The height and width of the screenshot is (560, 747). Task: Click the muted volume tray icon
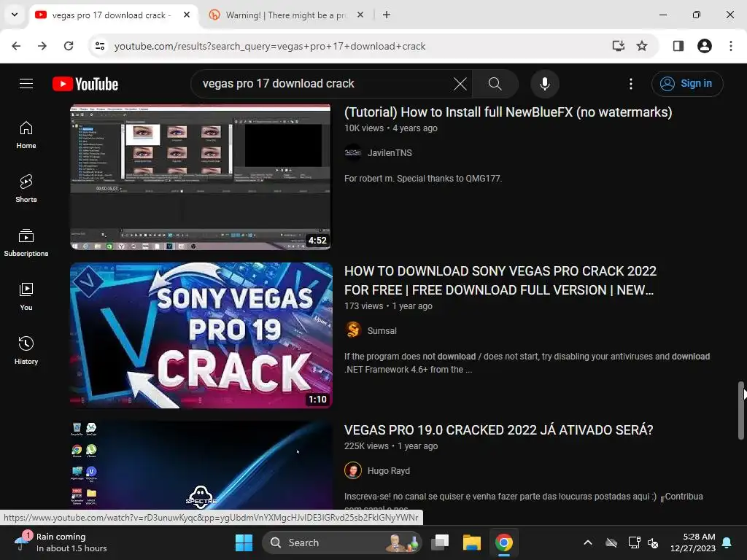[653, 542]
